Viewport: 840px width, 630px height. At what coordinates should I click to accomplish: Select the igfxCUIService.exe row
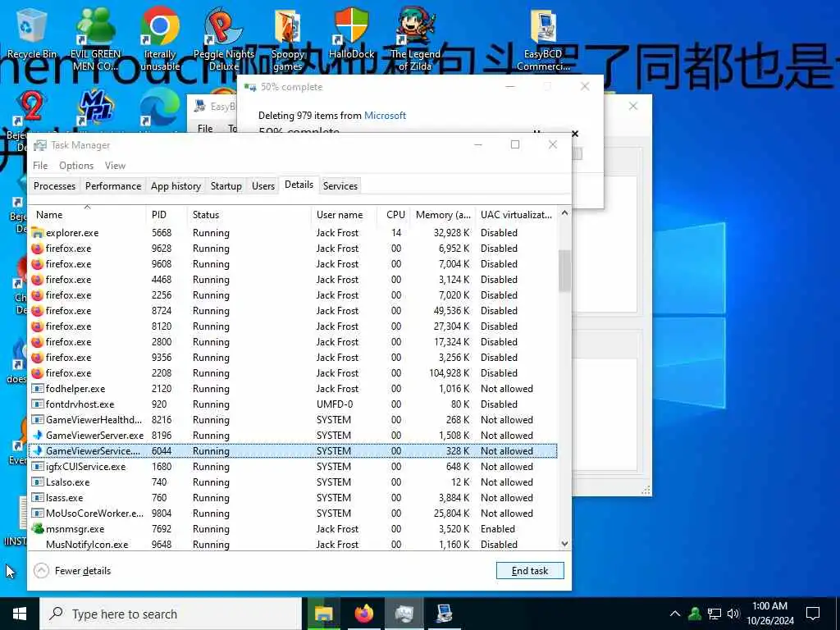293,467
